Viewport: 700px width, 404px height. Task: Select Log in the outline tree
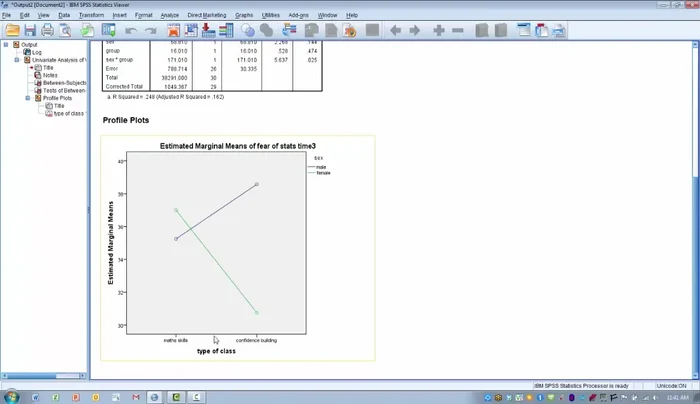pos(37,52)
